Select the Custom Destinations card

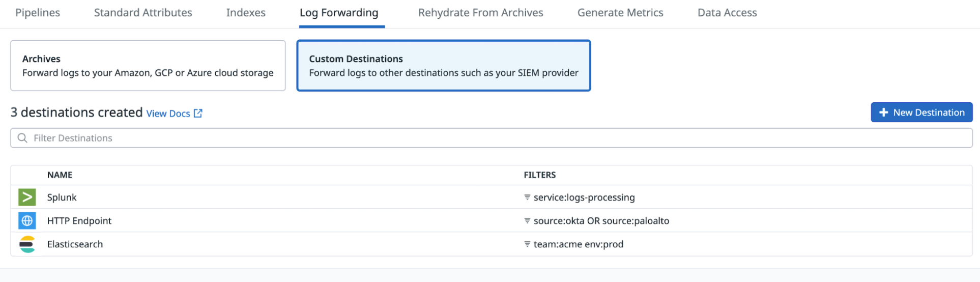tap(444, 66)
